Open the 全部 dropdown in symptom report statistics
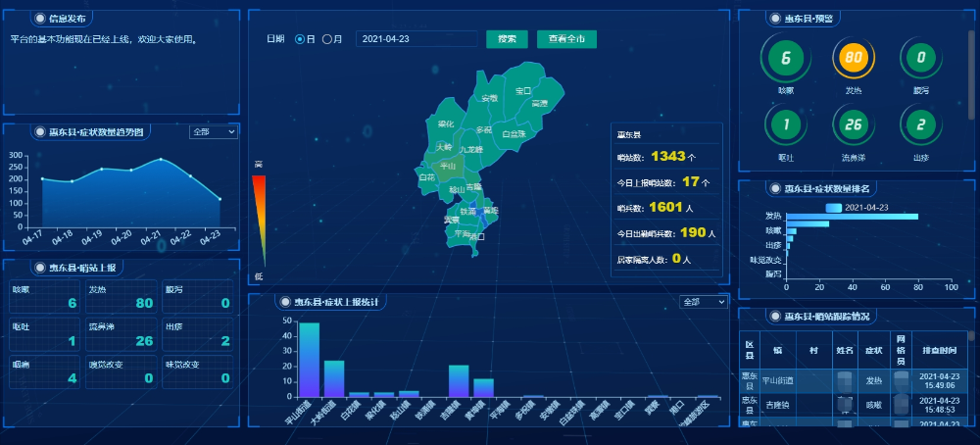 pyautogui.click(x=703, y=302)
